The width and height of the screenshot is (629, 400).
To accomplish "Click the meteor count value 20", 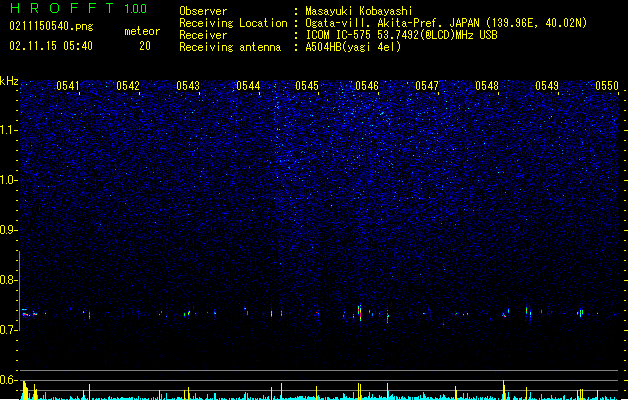I will (145, 46).
